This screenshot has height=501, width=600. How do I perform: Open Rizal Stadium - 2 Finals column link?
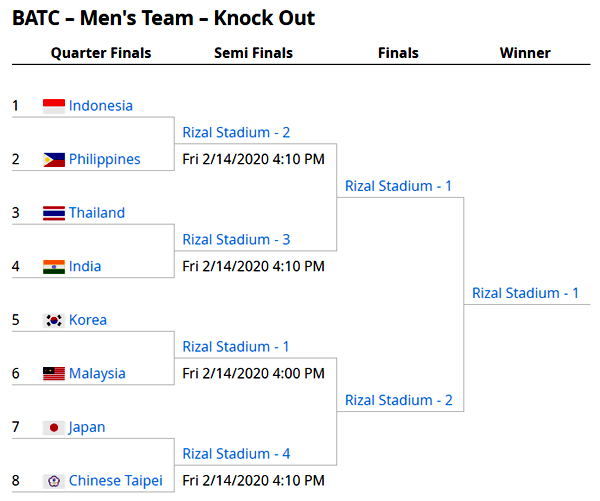tap(399, 400)
